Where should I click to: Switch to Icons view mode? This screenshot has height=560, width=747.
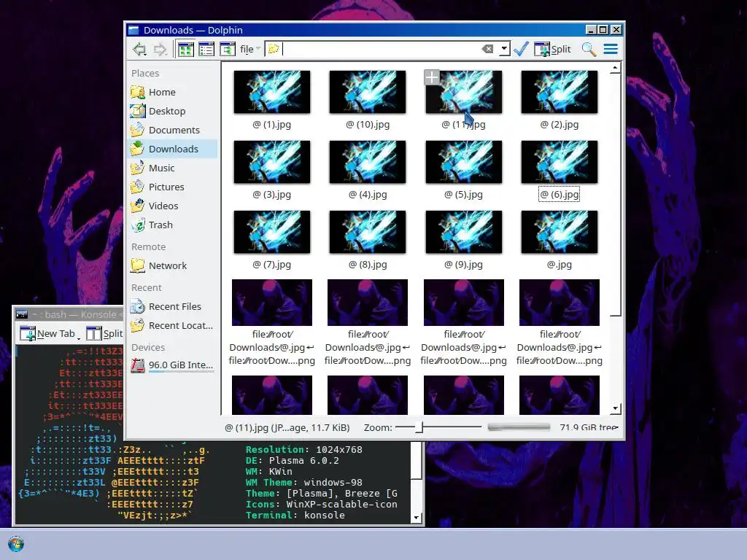coord(186,49)
